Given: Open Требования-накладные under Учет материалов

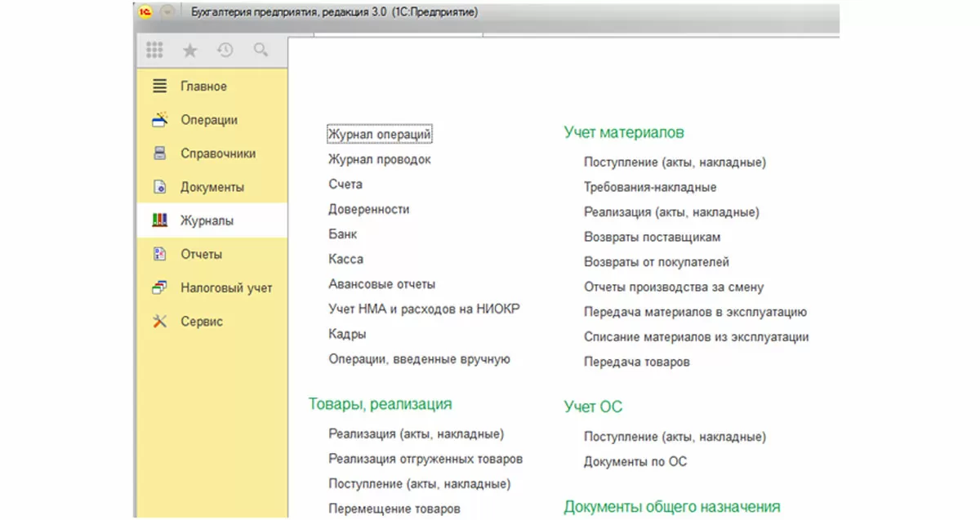Looking at the screenshot, I should [x=650, y=187].
